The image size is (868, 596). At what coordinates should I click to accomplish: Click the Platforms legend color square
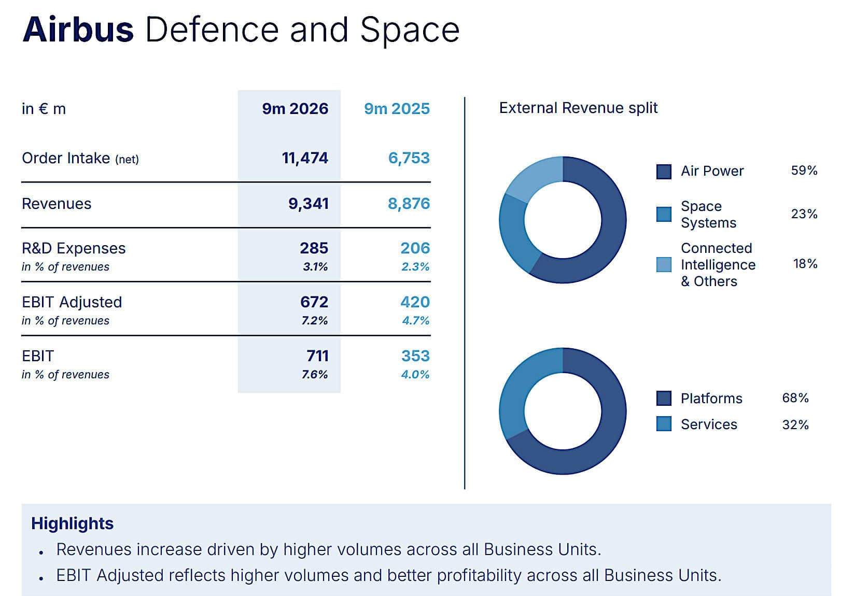click(x=664, y=398)
